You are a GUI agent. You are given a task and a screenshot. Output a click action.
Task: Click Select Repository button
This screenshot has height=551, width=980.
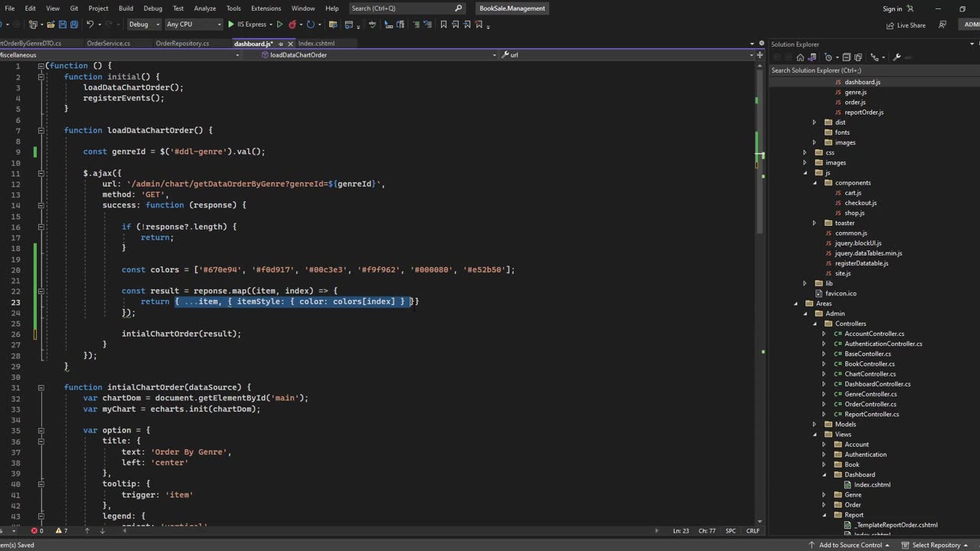tap(936, 545)
